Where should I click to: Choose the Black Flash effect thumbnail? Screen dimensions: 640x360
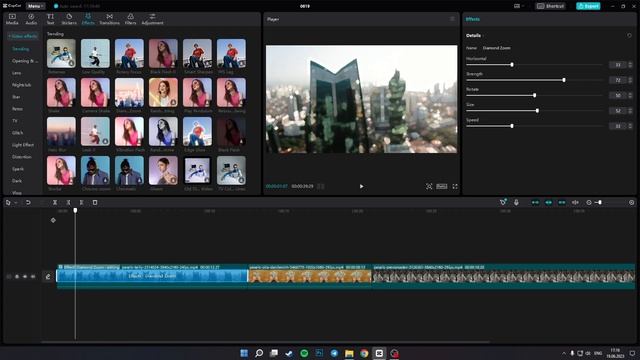(231, 131)
